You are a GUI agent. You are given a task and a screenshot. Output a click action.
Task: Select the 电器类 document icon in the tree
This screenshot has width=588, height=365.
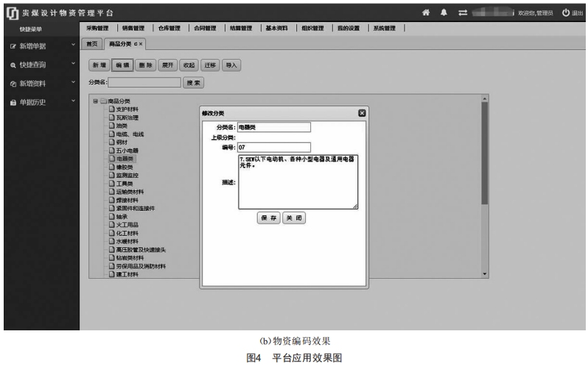coord(112,159)
